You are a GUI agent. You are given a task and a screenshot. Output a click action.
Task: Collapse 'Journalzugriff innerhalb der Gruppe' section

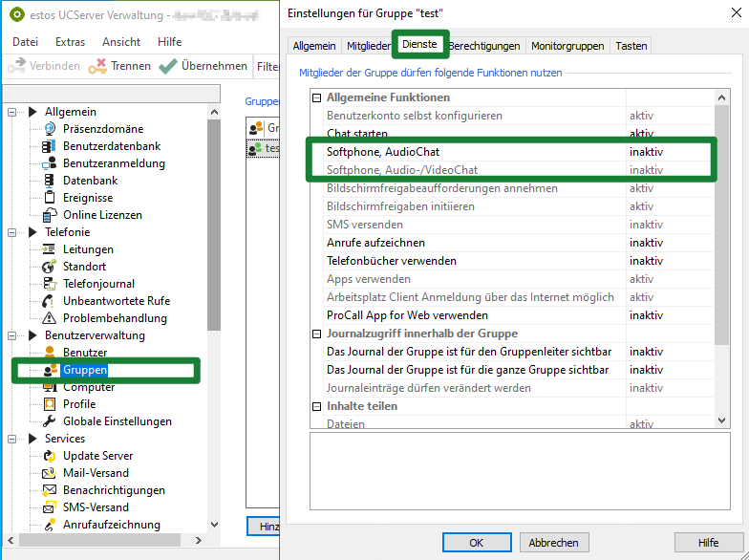click(317, 334)
